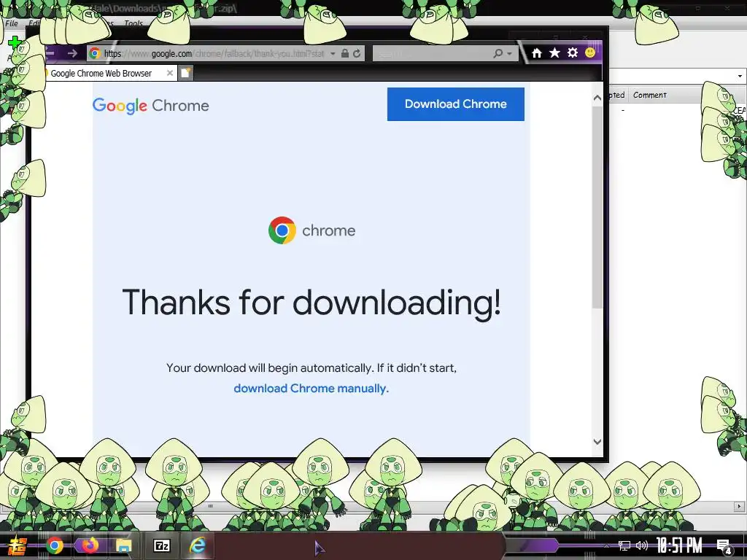Expand the address bar autocomplete dropdown arrow
The height and width of the screenshot is (560, 747).
(x=333, y=54)
